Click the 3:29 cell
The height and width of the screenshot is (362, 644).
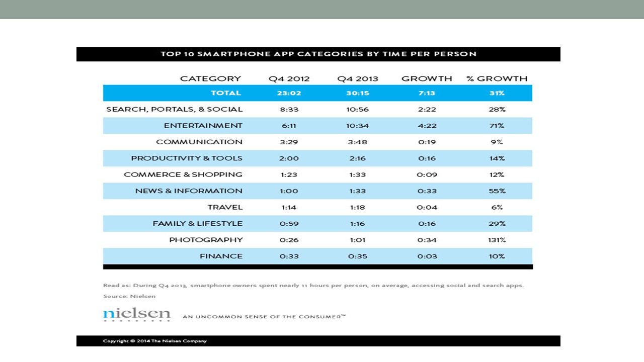[x=289, y=142]
